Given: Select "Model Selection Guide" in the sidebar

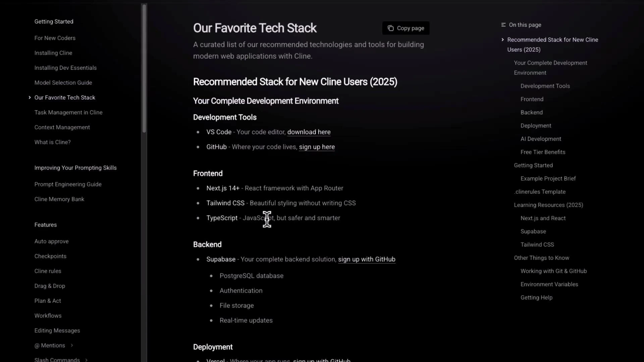Looking at the screenshot, I should coord(63,82).
